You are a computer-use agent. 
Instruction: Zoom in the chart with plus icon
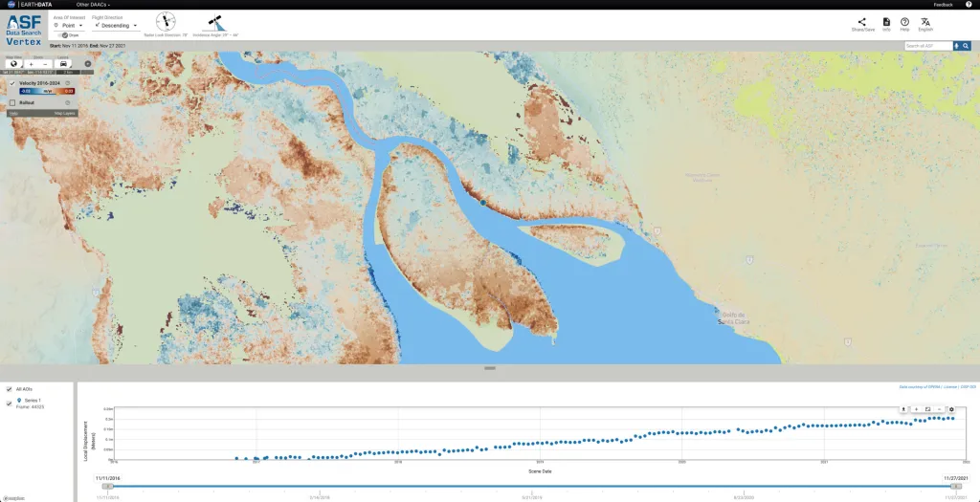click(x=916, y=409)
